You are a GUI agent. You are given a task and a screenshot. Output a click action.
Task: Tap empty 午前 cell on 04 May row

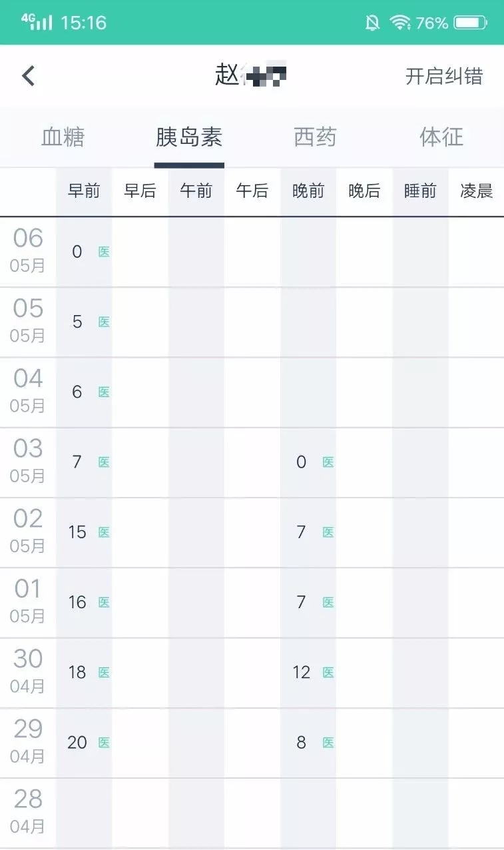point(196,392)
